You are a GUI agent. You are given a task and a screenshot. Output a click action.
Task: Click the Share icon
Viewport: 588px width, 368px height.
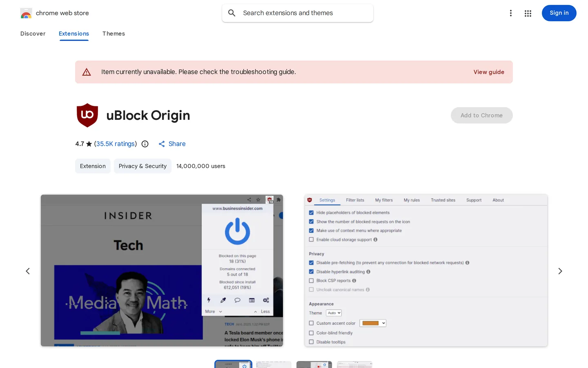pos(162,144)
